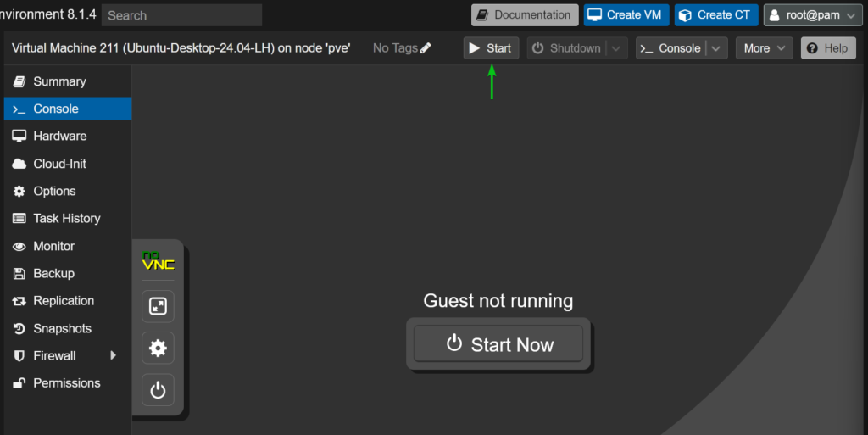Screen dimensions: 868x435
Task: Click the noVNC logo
Action: (x=159, y=261)
